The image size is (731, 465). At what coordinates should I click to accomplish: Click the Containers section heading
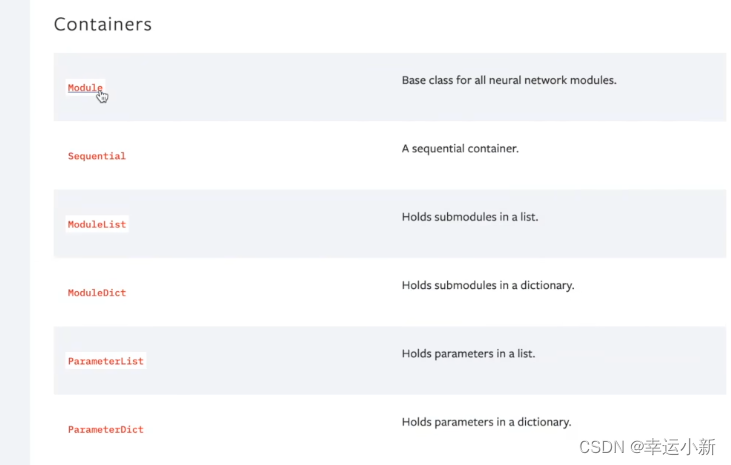[x=102, y=24]
